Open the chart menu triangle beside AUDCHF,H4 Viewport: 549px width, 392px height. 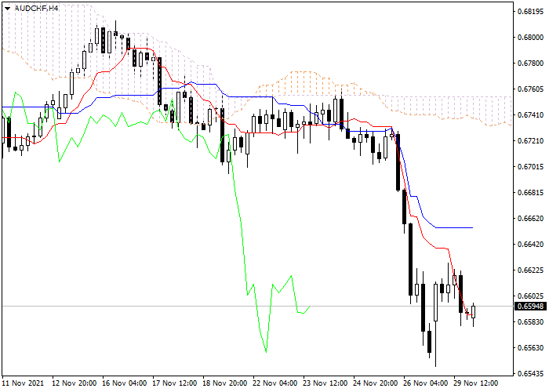click(7, 8)
